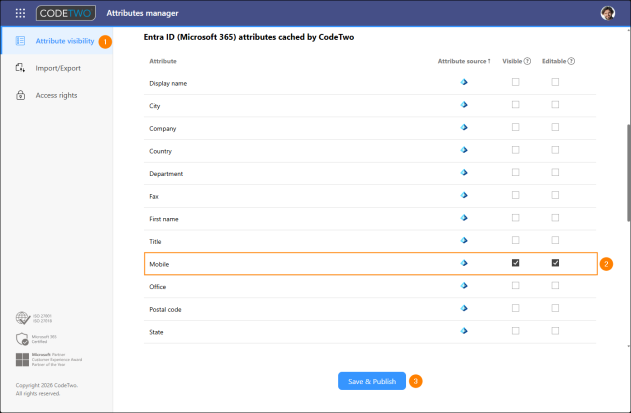Click City attribute source icon

(x=464, y=105)
